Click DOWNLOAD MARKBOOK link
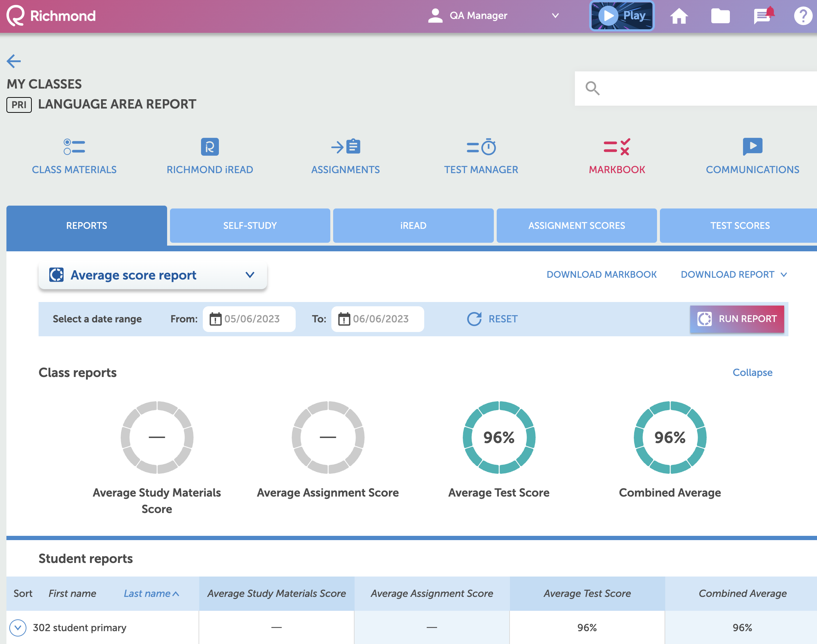The image size is (817, 644). pos(602,275)
